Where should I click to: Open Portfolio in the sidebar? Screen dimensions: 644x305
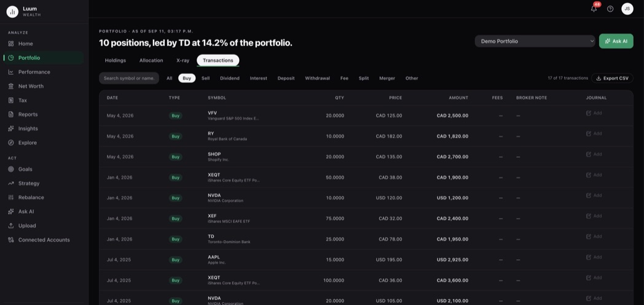[x=43, y=58]
